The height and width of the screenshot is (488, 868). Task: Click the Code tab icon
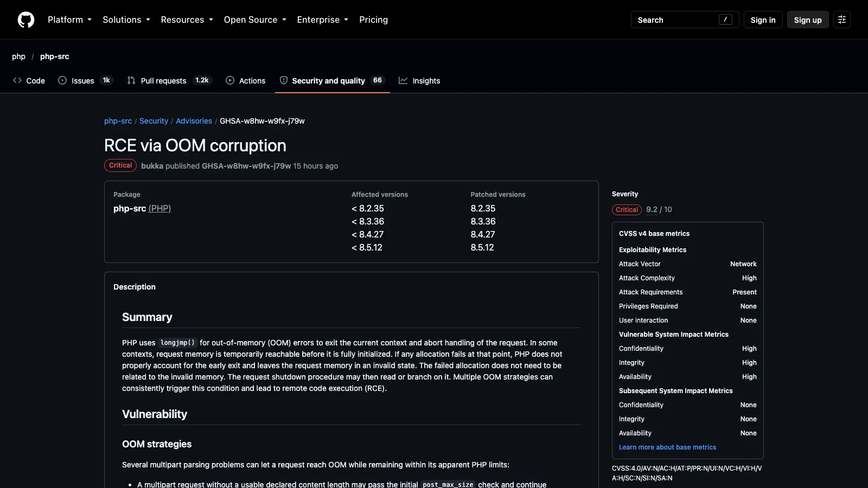point(17,80)
